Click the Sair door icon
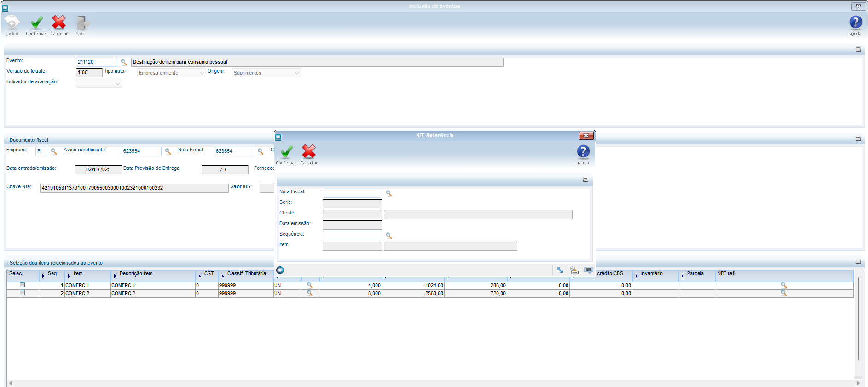Image resolution: width=868 pixels, height=387 pixels. click(x=81, y=25)
